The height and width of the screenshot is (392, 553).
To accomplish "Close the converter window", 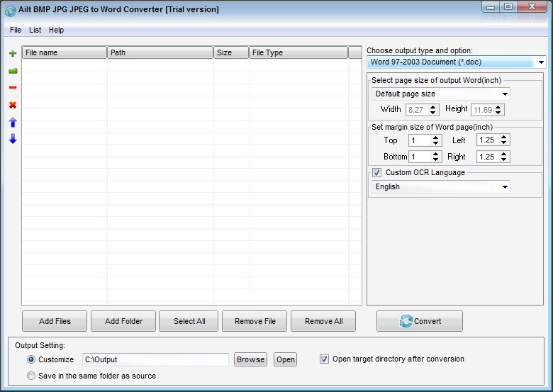I will point(532,7).
